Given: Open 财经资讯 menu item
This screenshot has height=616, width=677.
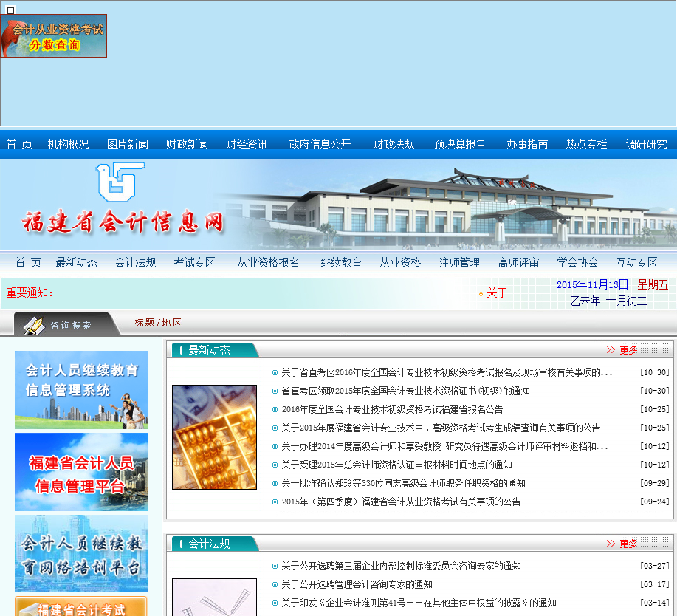Looking at the screenshot, I should [x=247, y=144].
